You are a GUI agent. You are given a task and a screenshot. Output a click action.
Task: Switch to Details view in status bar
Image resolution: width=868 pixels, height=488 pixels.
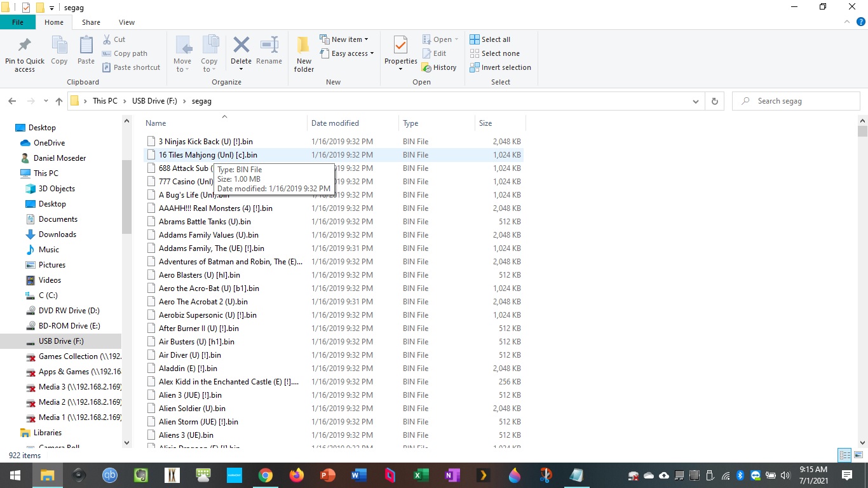tap(844, 455)
